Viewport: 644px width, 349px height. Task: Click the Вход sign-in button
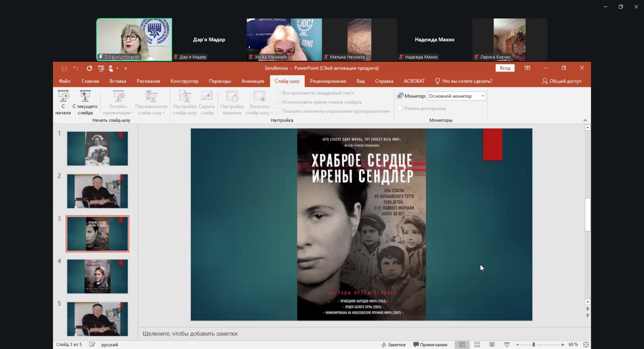(505, 68)
